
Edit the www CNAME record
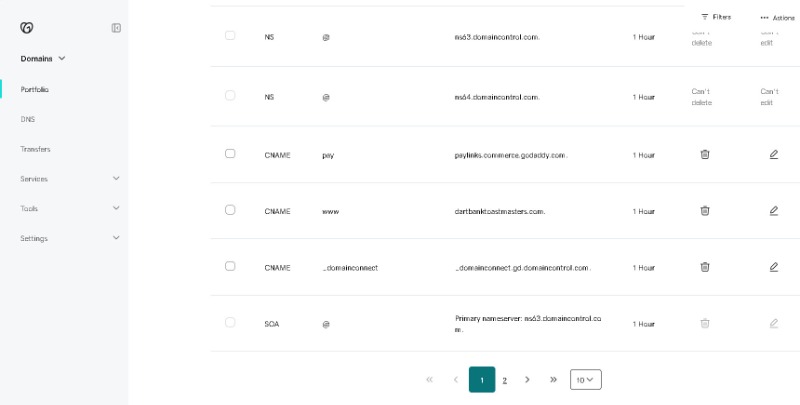tap(773, 210)
